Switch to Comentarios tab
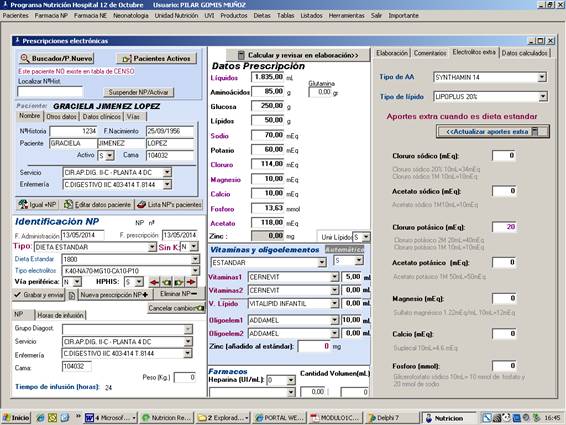The height and width of the screenshot is (425, 566). pyautogui.click(x=430, y=53)
